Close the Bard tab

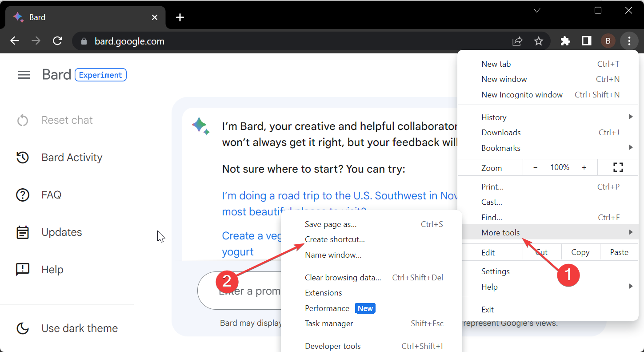pyautogui.click(x=154, y=17)
